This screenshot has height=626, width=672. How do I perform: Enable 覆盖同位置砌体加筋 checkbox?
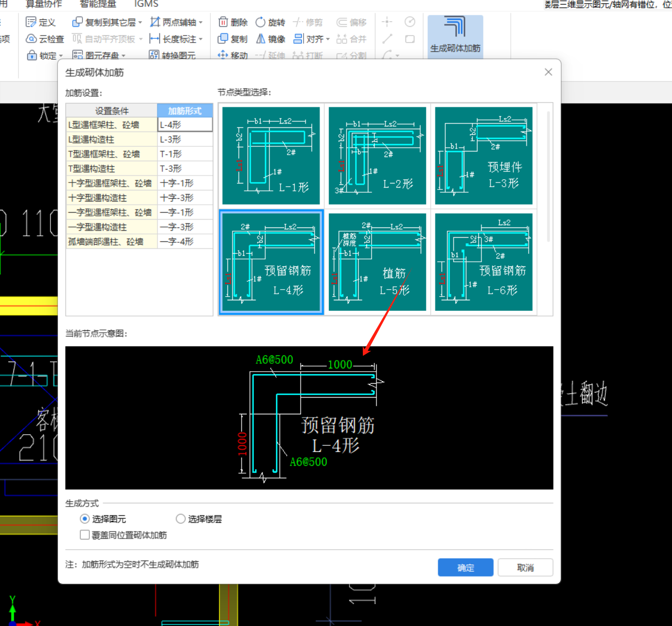click(x=85, y=535)
